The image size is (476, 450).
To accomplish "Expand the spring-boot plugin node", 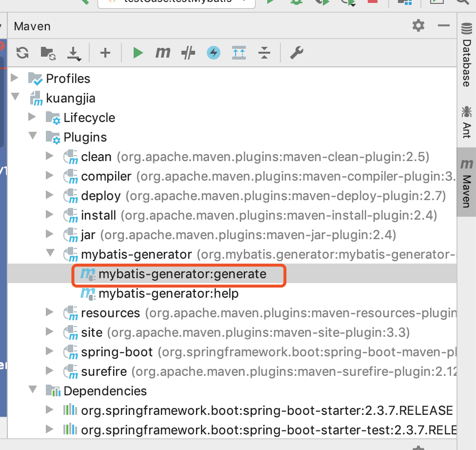I will (49, 351).
